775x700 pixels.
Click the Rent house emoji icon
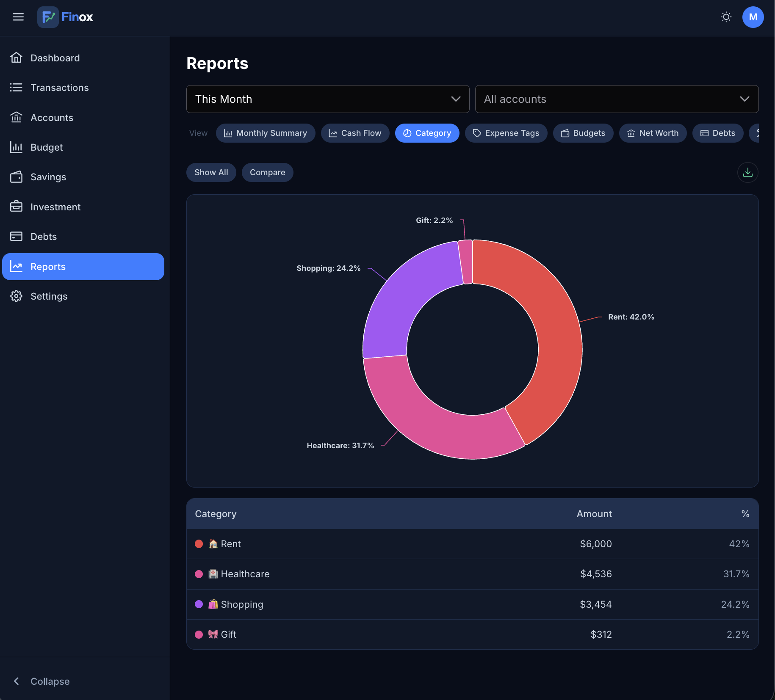coord(213,544)
